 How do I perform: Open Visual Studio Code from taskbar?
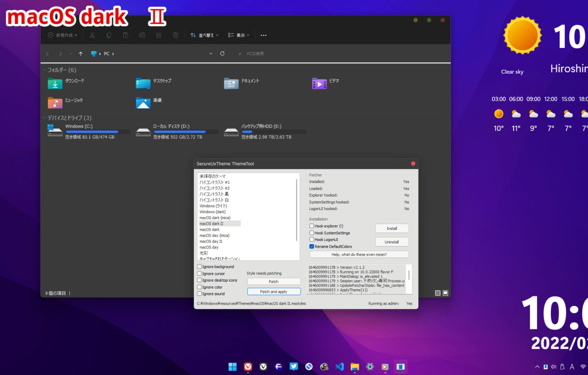tap(339, 366)
